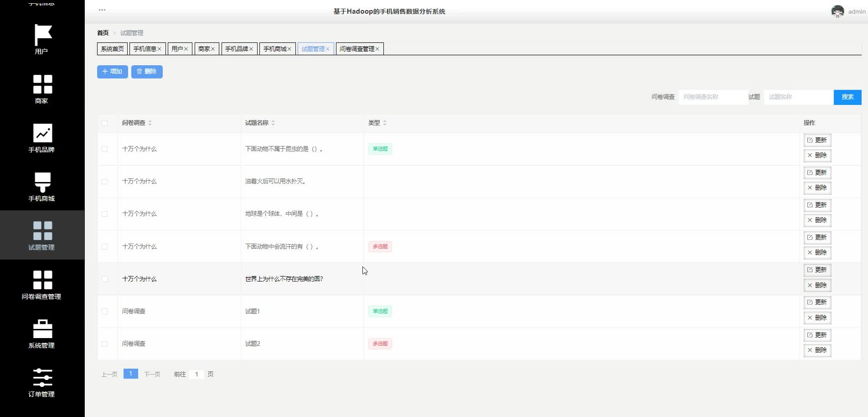Close the 手机信息 tab with its x
This screenshot has width=868, height=417.
[x=159, y=49]
